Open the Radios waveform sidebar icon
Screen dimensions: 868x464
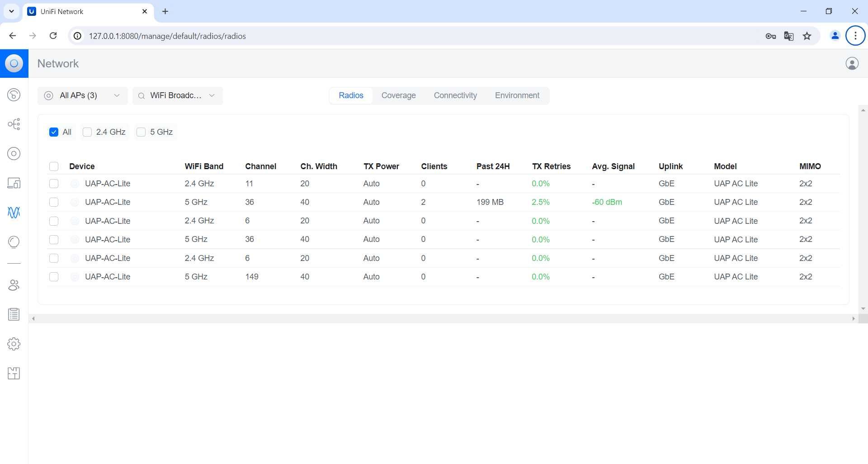tap(14, 213)
